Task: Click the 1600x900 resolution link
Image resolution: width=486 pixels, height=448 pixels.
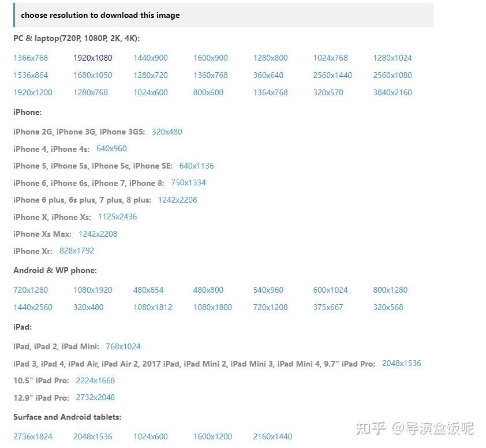Action: 211,58
